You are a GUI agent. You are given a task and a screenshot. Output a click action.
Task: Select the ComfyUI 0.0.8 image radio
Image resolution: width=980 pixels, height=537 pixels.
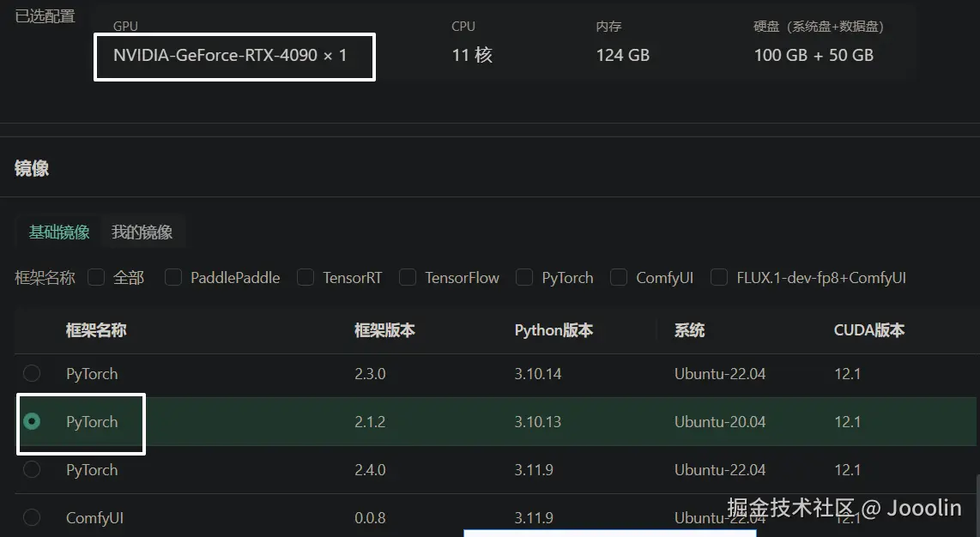click(32, 517)
